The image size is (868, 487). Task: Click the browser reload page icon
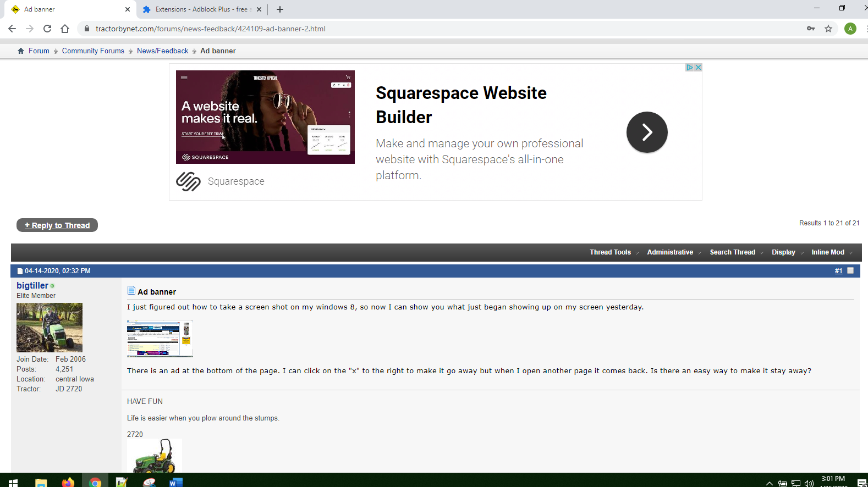point(47,29)
